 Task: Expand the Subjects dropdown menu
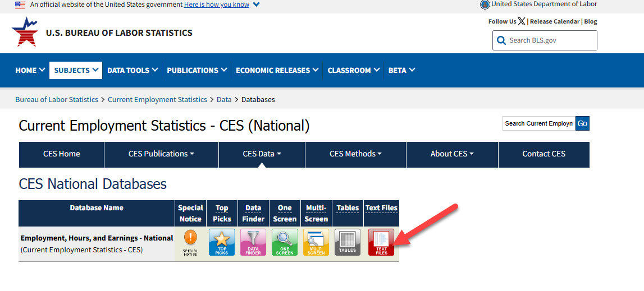coord(76,70)
